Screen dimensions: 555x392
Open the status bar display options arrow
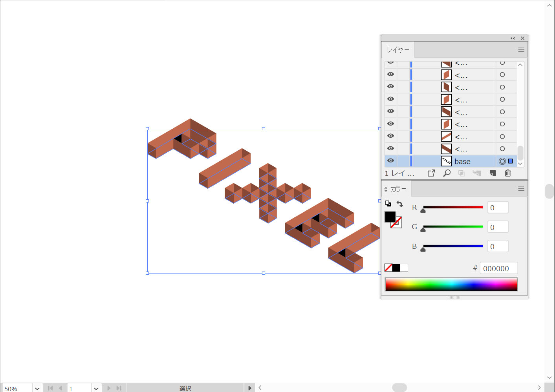pos(250,388)
